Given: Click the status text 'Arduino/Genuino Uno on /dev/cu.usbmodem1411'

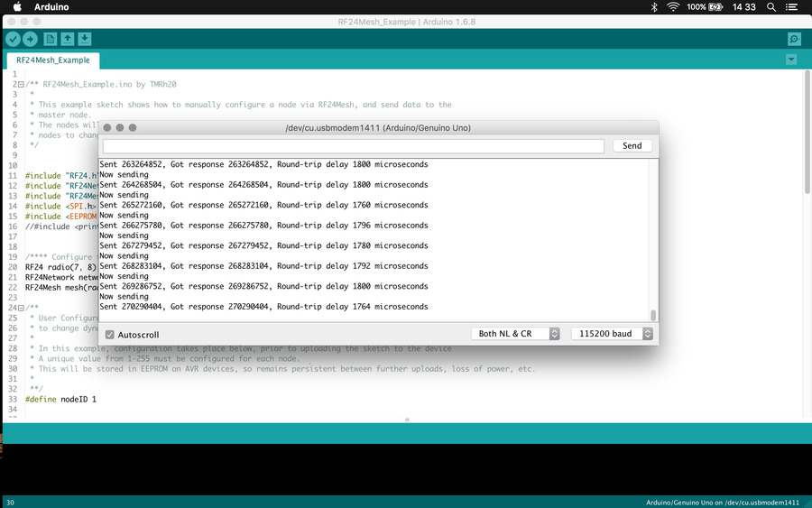Looking at the screenshot, I should (723, 503).
